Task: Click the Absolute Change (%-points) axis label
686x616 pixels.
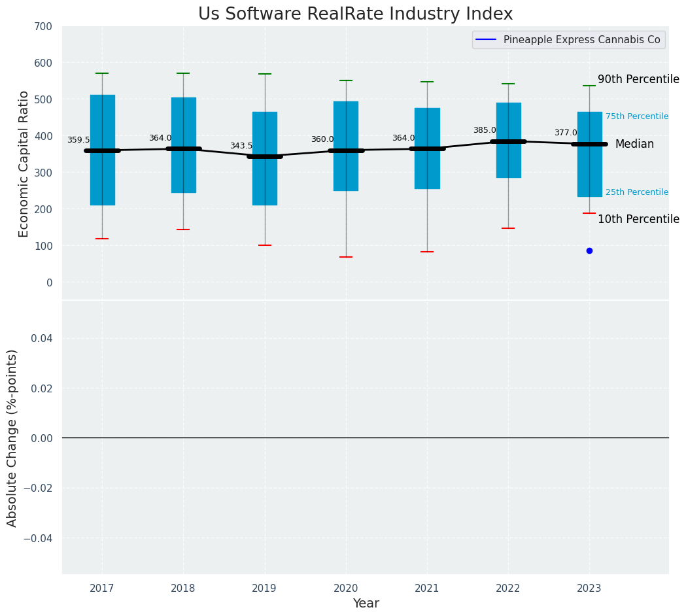Action: (12, 437)
